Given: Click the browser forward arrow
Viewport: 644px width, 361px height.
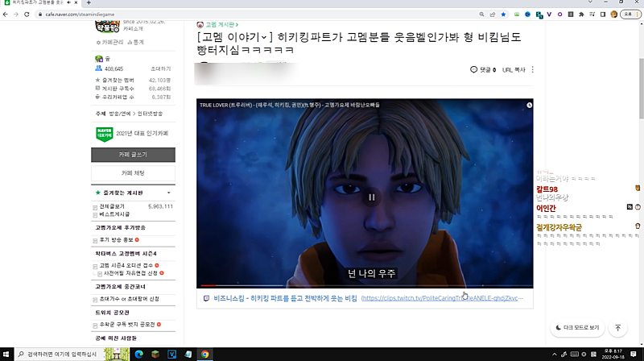Looking at the screenshot, I should pyautogui.click(x=15, y=15).
